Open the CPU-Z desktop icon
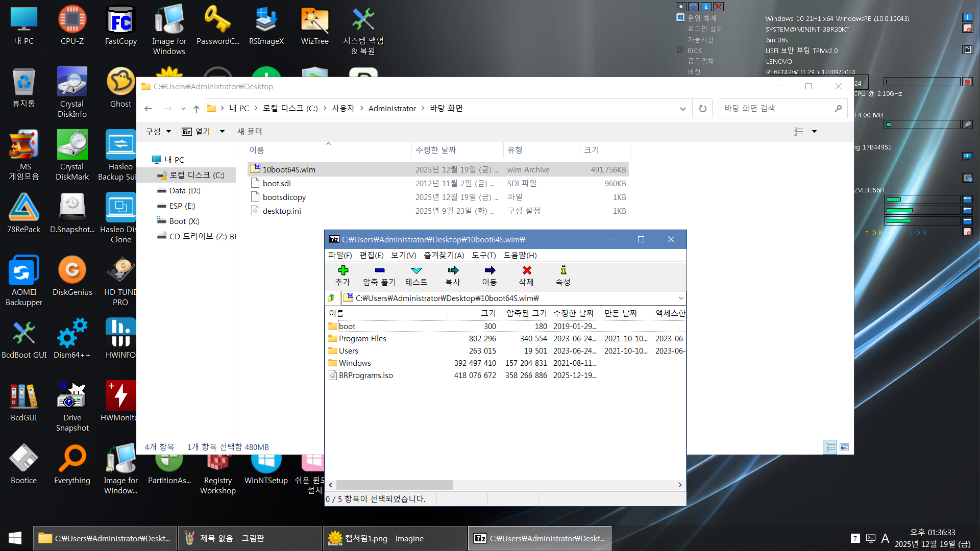Viewport: 980px width, 551px height. tap(72, 20)
